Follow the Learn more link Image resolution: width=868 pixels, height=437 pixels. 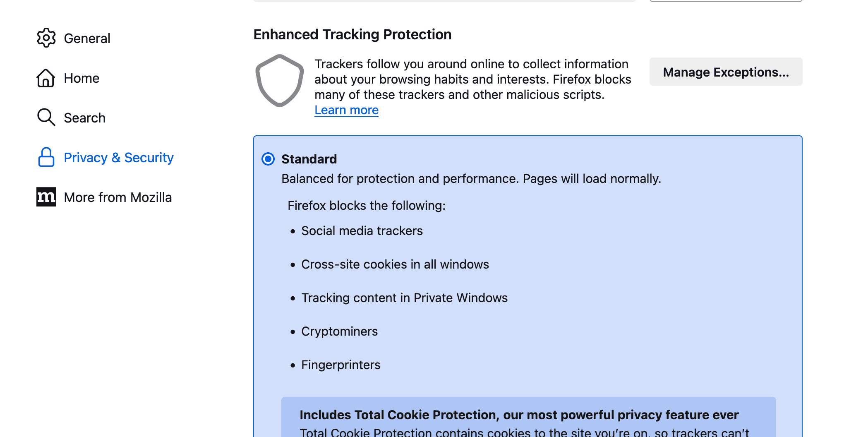coord(346,110)
